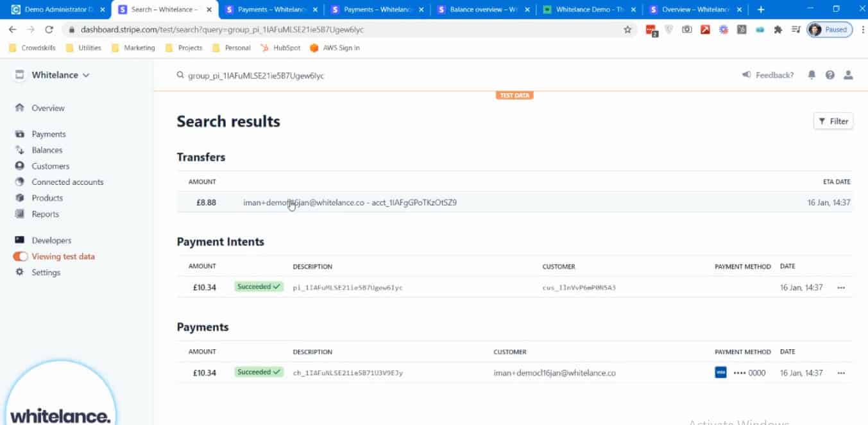Click the Products box icon
The width and height of the screenshot is (868, 425).
[19, 198]
